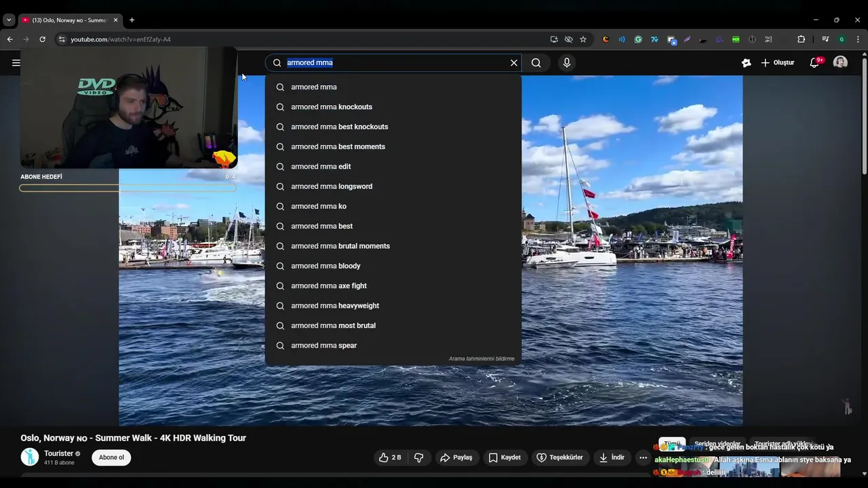Open the Chrome three-dot menu

coord(858,39)
